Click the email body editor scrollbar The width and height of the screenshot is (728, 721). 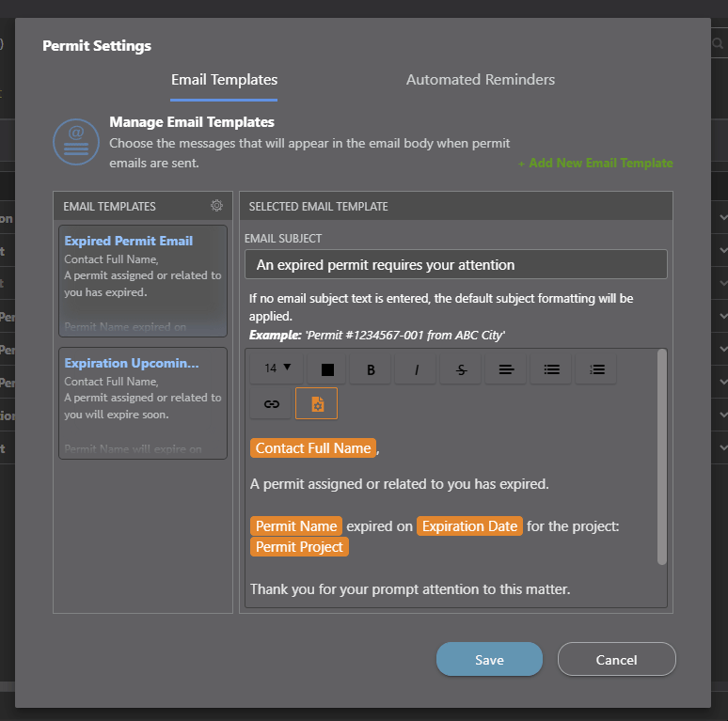click(x=662, y=457)
